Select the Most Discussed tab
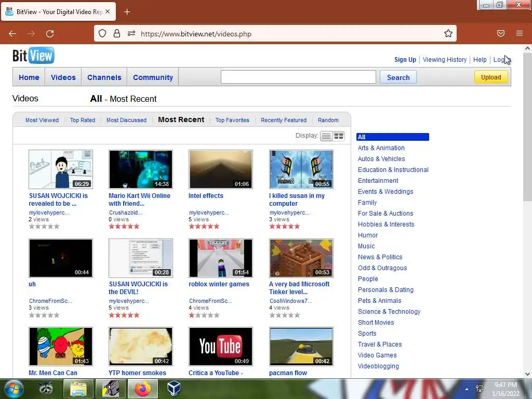Screen dimensions: 532x399 tap(127, 120)
